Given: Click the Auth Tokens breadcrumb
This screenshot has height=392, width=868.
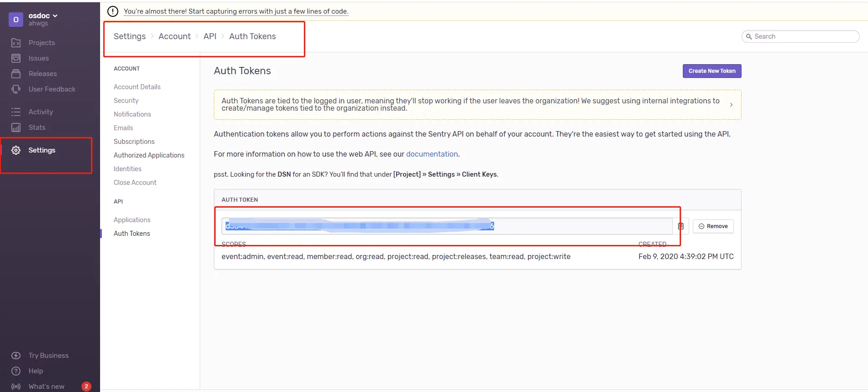Looking at the screenshot, I should [x=252, y=36].
